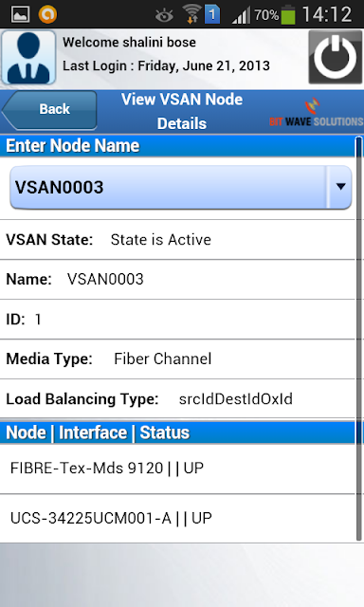The width and height of the screenshot is (364, 607).
Task: Tap the battery status icon
Action: (288, 14)
